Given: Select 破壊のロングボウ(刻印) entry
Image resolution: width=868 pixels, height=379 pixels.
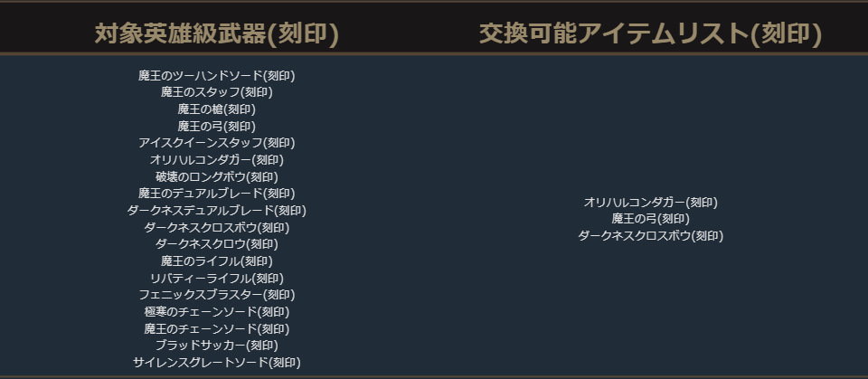Looking at the screenshot, I should coord(217,176).
